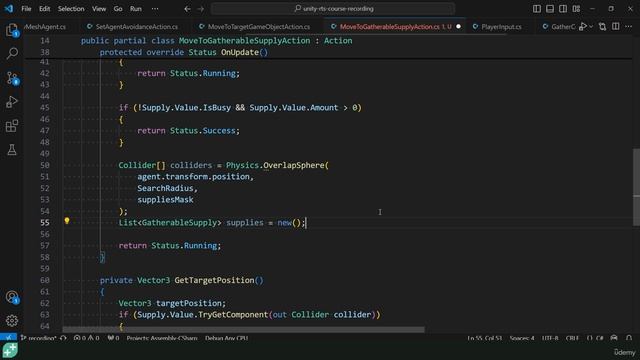Click the compare changes icon in editor toolbar
Screen dimensions: 640x360
(602, 27)
